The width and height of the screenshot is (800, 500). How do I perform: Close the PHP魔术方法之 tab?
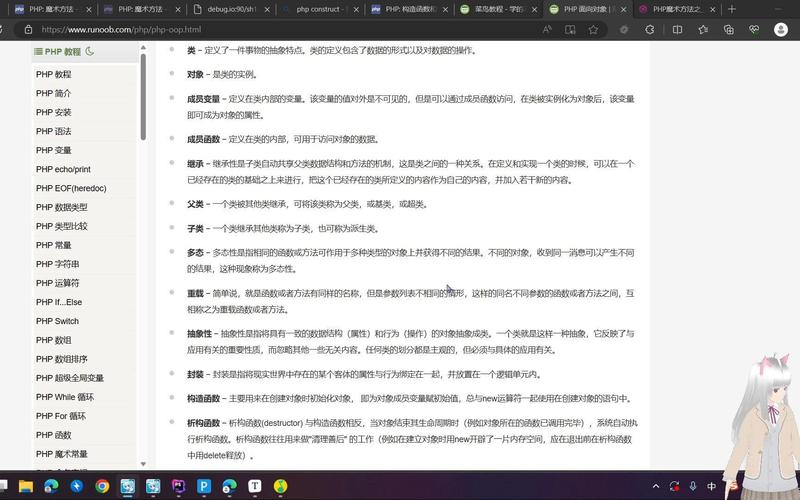tap(713, 9)
